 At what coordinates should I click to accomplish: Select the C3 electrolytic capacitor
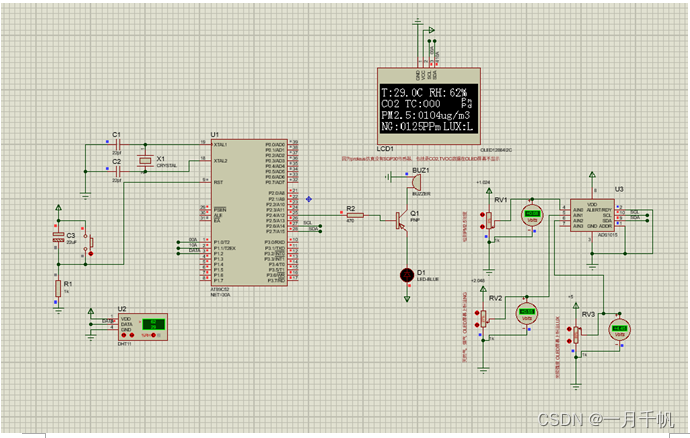(x=59, y=237)
